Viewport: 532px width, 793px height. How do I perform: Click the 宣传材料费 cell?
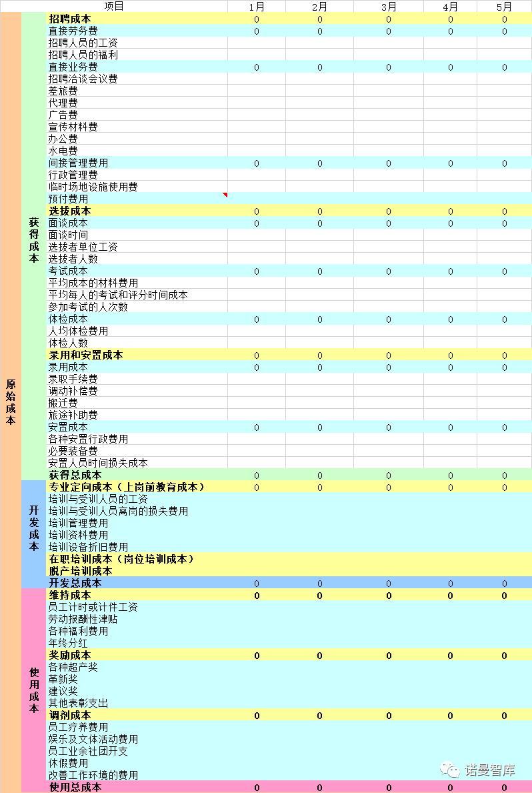137,127
